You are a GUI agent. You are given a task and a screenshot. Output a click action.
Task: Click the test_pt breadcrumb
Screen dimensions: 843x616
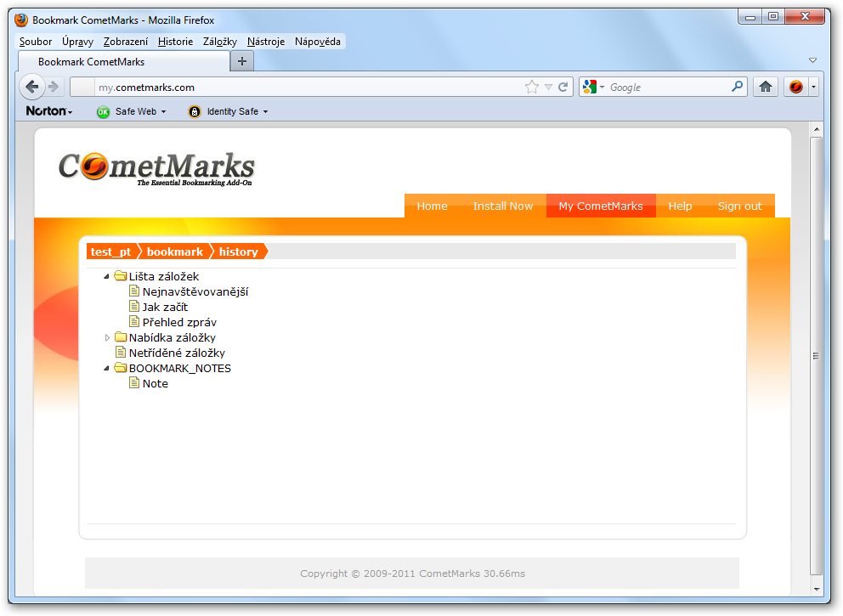click(110, 251)
